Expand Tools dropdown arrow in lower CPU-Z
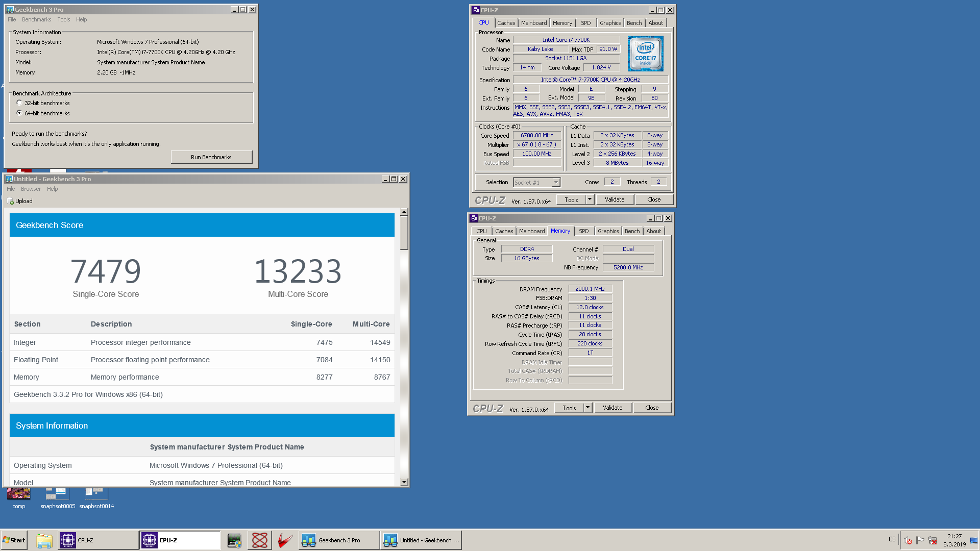Image resolution: width=980 pixels, height=551 pixels. [587, 408]
